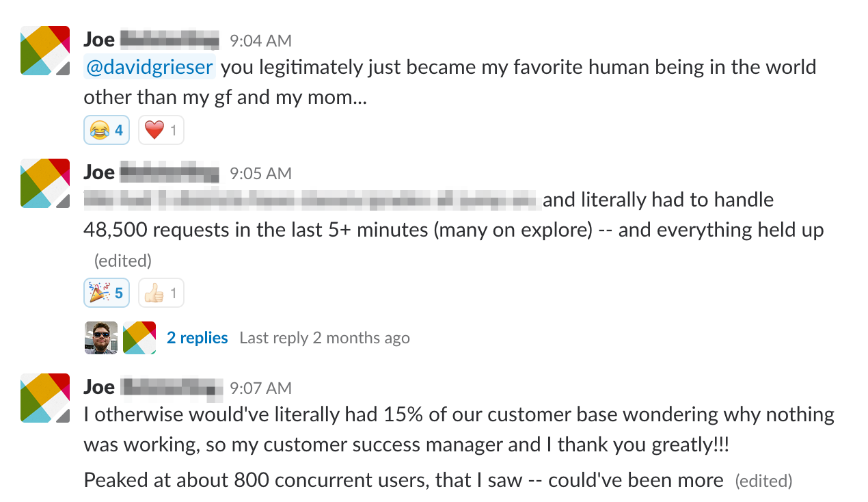Open the 9:05 AM timestamp permalink

260,173
